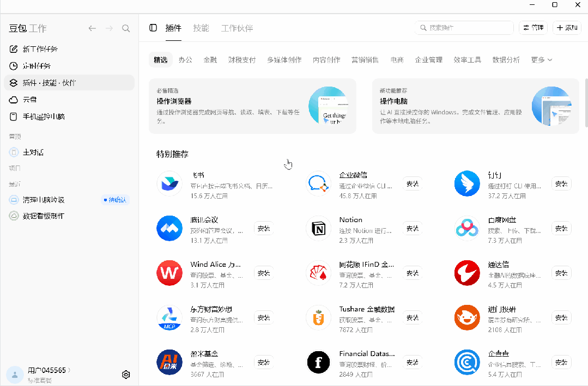
Task: Open 新工作任务 in the sidebar
Action: pyautogui.click(x=69, y=49)
